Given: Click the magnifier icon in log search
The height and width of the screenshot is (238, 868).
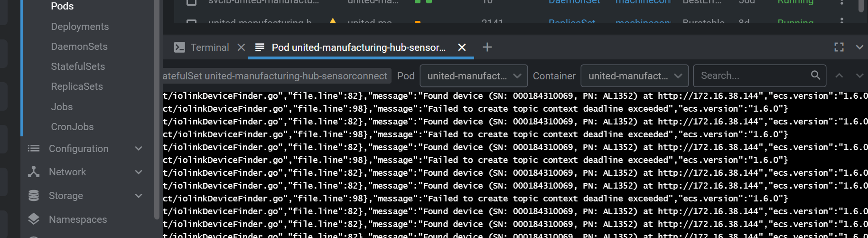Looking at the screenshot, I should (x=815, y=75).
